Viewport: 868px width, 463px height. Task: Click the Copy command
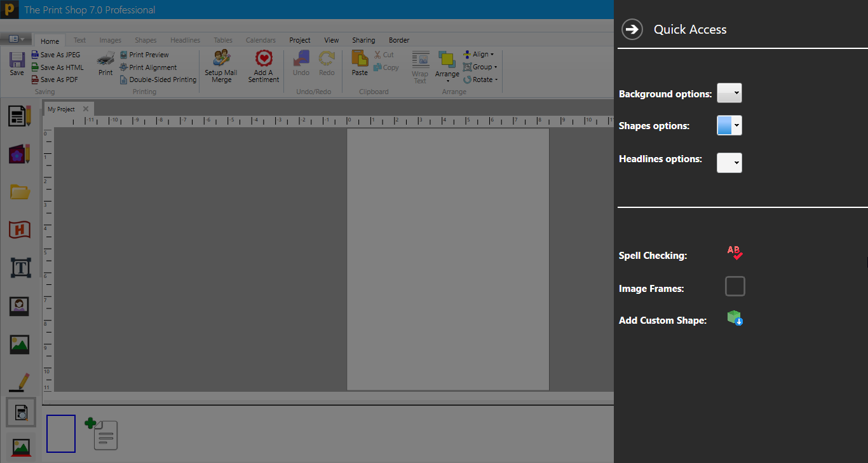click(x=386, y=67)
